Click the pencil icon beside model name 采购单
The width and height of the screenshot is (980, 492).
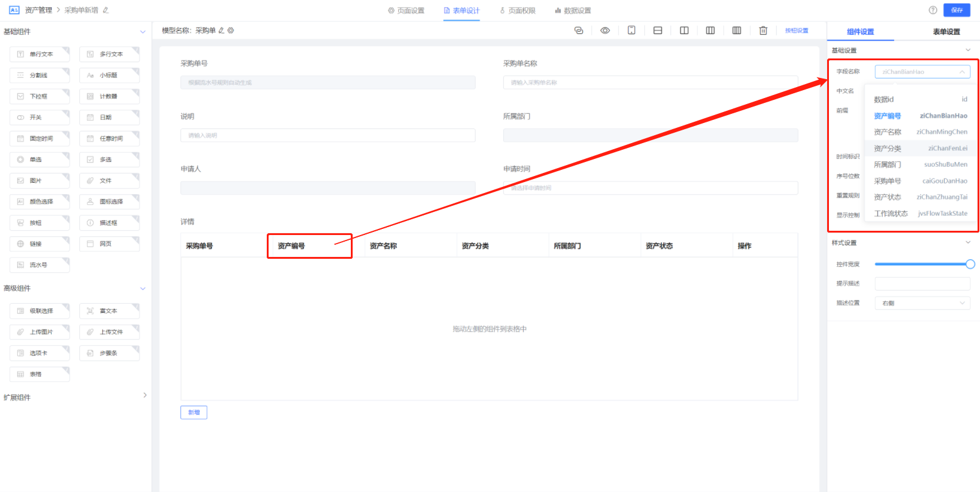coord(221,30)
